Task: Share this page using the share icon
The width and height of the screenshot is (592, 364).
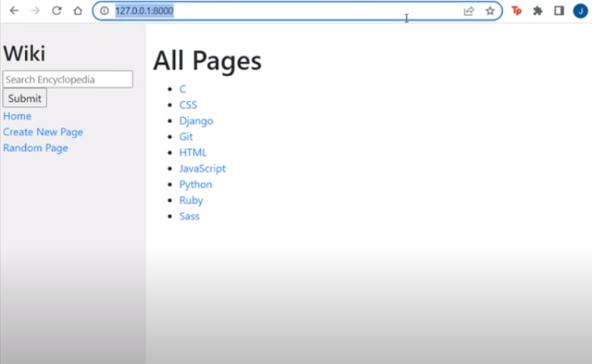Action: (x=469, y=11)
